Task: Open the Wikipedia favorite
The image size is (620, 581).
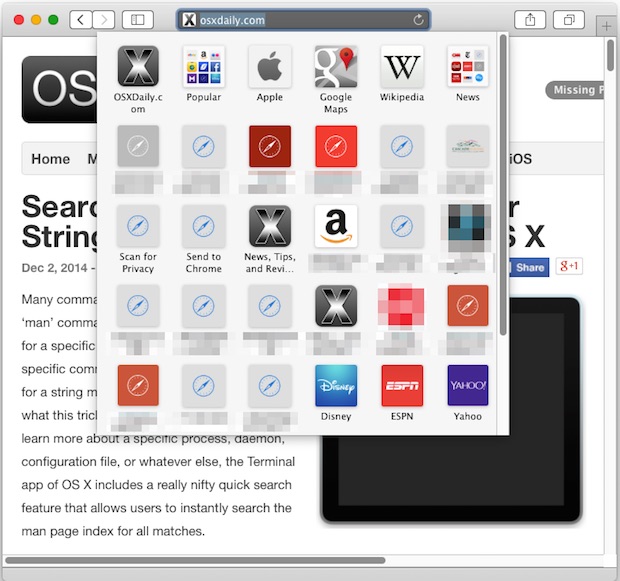Action: coord(402,74)
